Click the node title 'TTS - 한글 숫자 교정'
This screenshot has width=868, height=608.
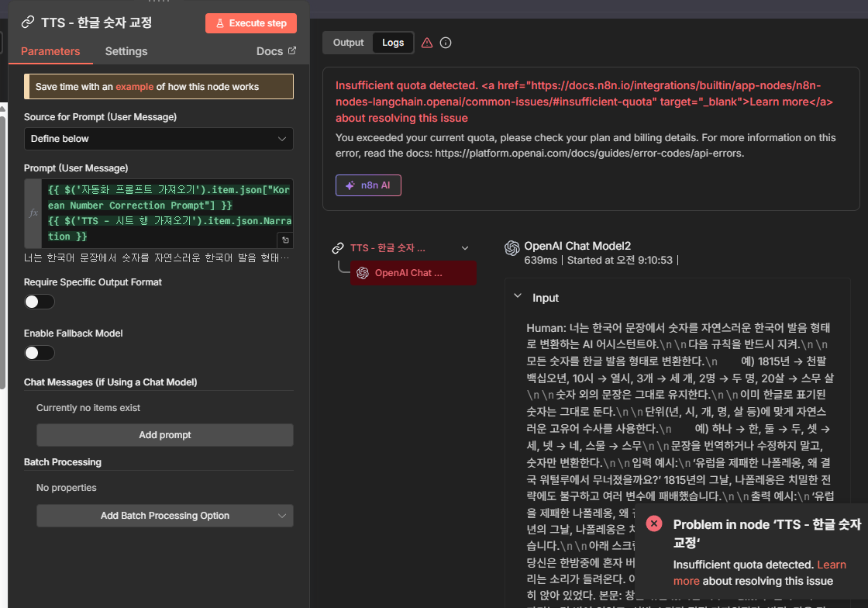(96, 22)
